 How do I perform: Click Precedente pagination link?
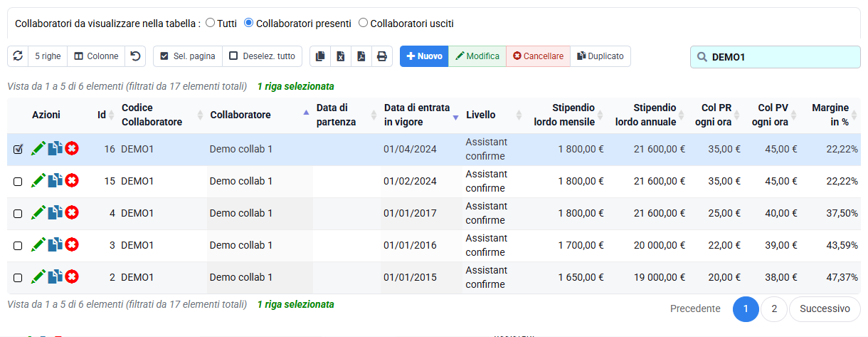coord(695,309)
